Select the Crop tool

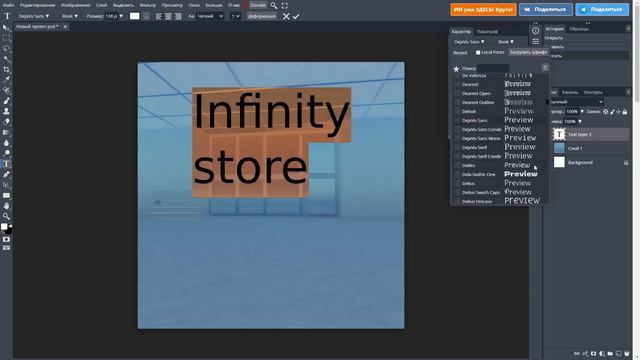click(x=6, y=69)
